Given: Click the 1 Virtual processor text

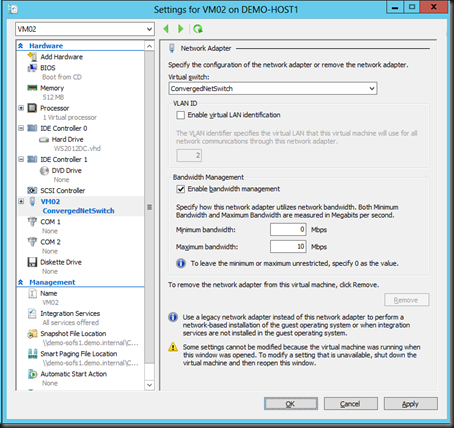Looking at the screenshot, I should click(x=70, y=118).
